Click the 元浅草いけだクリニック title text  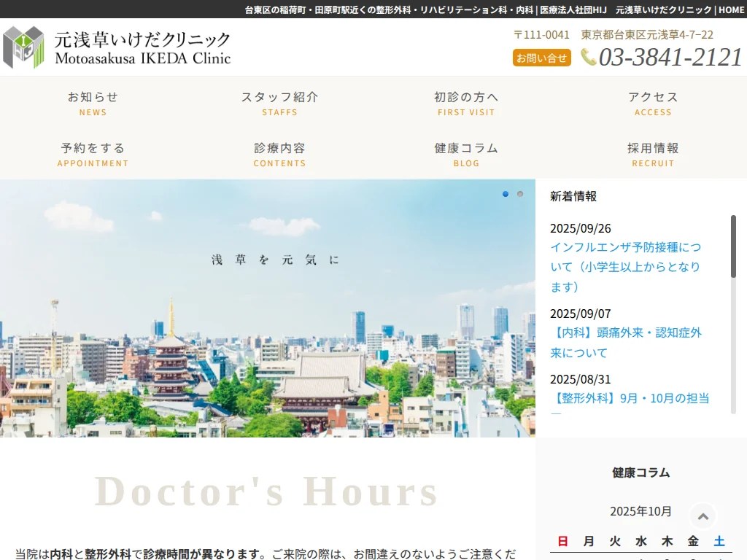[x=142, y=39]
